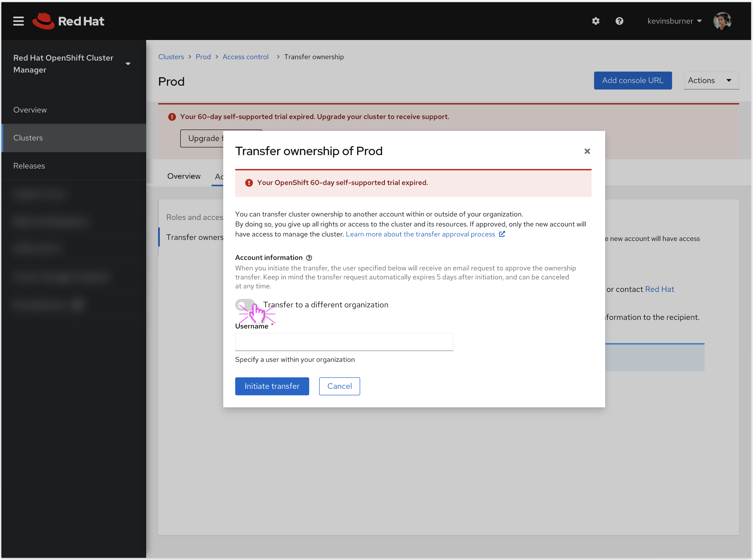
Task: Open the help question mark icon
Action: point(619,21)
